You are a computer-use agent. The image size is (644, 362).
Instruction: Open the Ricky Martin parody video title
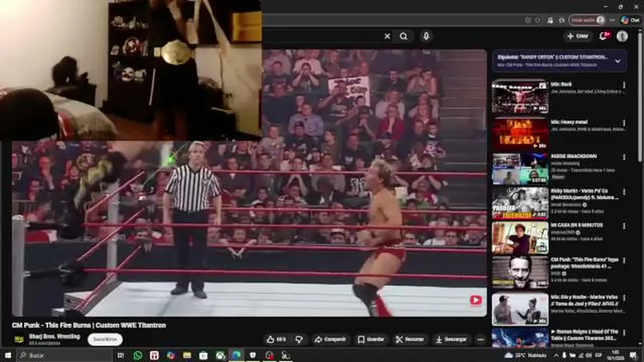585,194
